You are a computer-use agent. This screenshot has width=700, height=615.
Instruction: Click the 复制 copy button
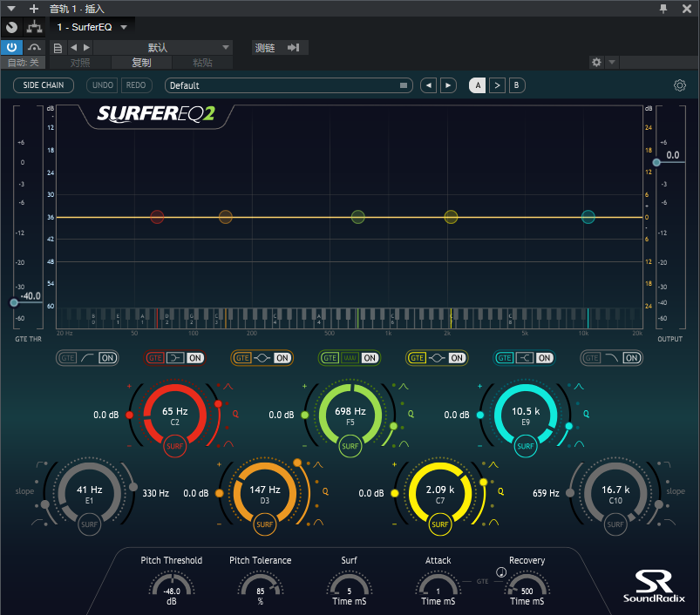pos(141,63)
